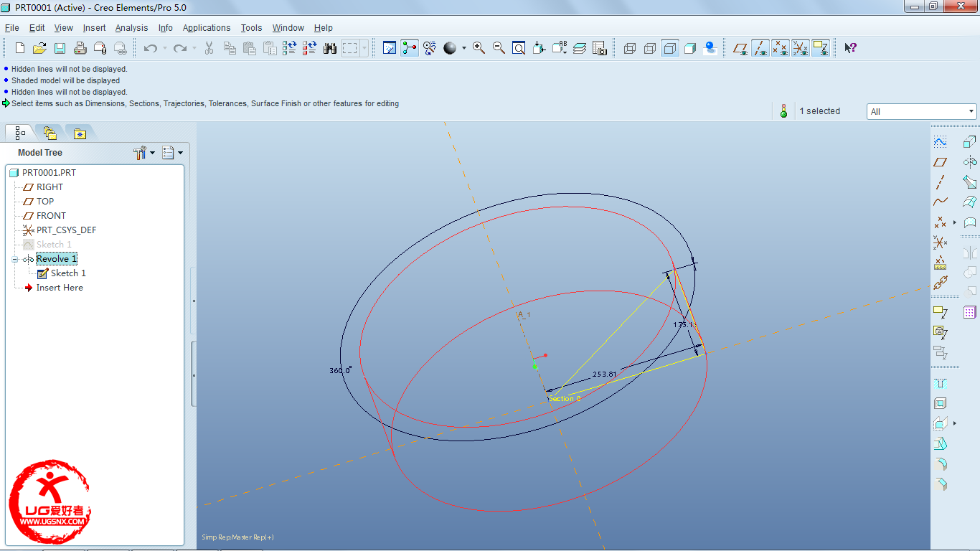The image size is (980, 551).
Task: Click the Undo arrow icon
Action: (151, 48)
